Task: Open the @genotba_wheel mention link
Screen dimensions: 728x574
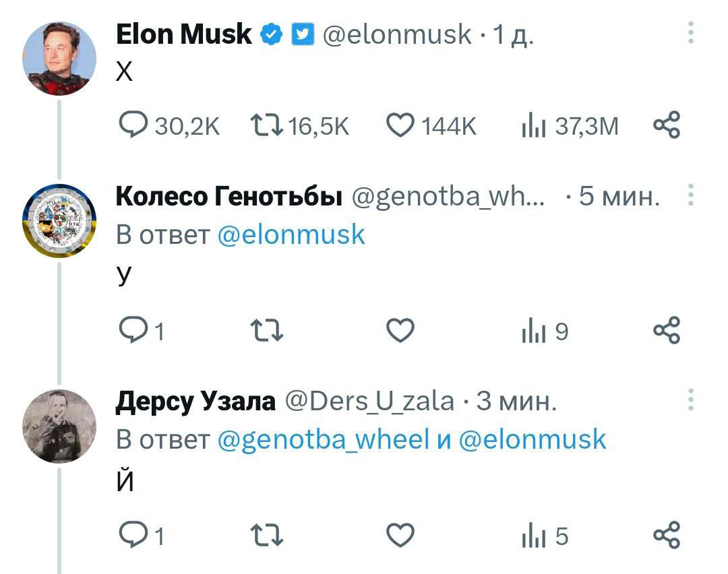Action: coord(324,439)
